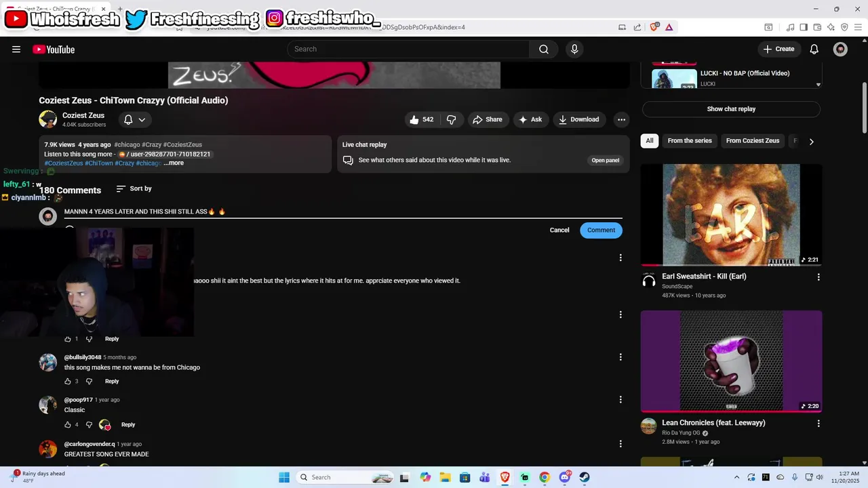Open Brave Rewards triangle icon

click(x=669, y=27)
